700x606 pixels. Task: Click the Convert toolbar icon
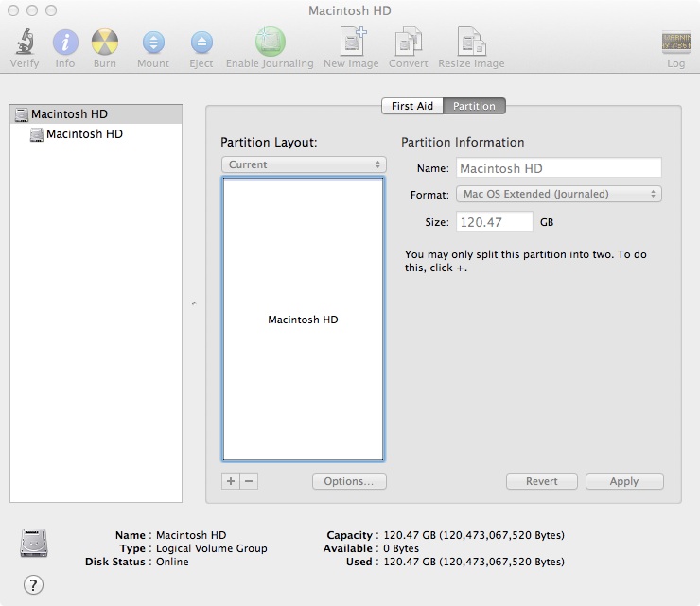pyautogui.click(x=409, y=42)
